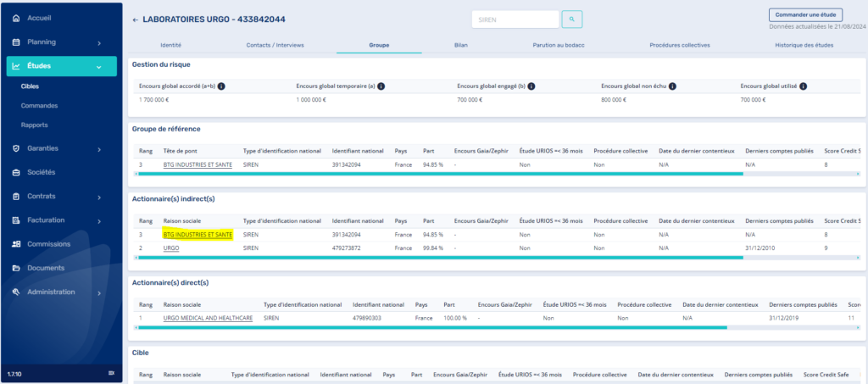
Task: Collapse sidebar using icon beside version 1.7.10
Action: pyautogui.click(x=111, y=374)
